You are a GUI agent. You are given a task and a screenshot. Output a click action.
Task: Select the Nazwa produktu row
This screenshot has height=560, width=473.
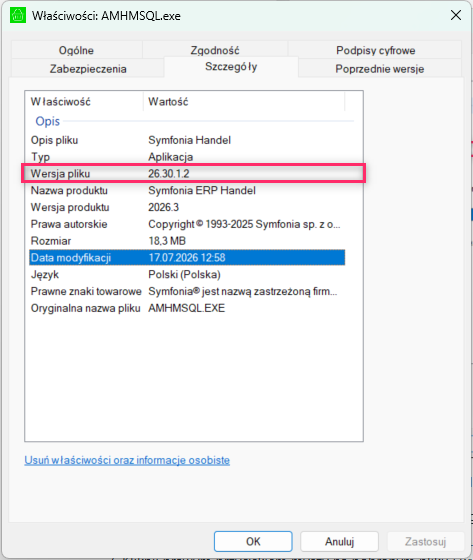click(187, 190)
